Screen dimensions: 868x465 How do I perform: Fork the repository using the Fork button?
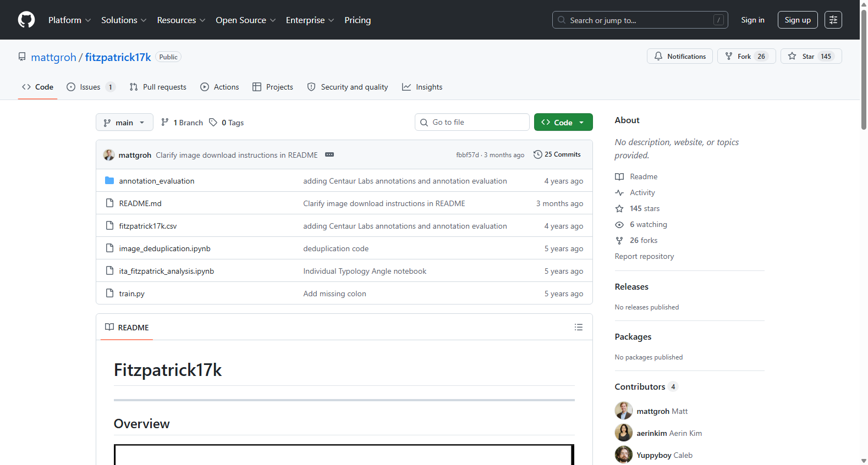point(746,56)
